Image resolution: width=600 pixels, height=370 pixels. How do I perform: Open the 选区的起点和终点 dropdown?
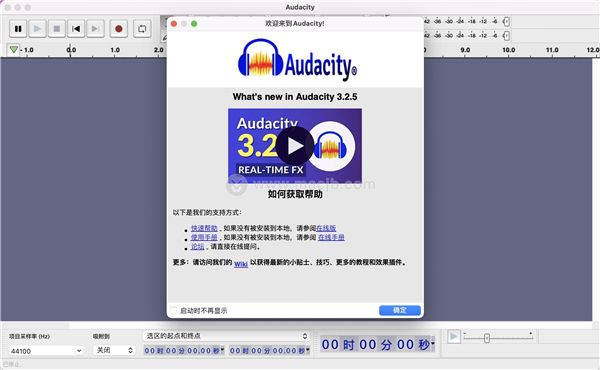point(226,336)
